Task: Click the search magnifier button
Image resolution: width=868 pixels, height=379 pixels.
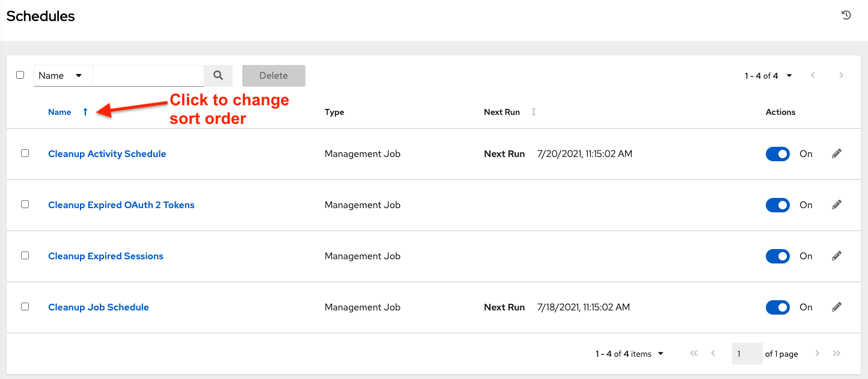Action: 218,76
